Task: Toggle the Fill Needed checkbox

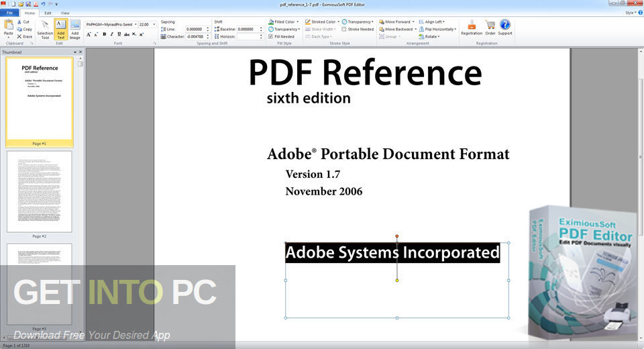Action: (270, 37)
